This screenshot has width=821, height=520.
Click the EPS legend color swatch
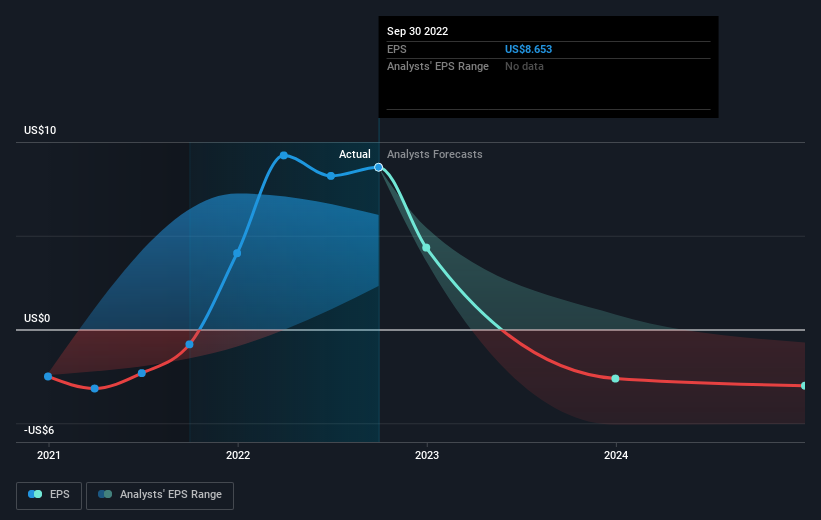click(x=35, y=494)
